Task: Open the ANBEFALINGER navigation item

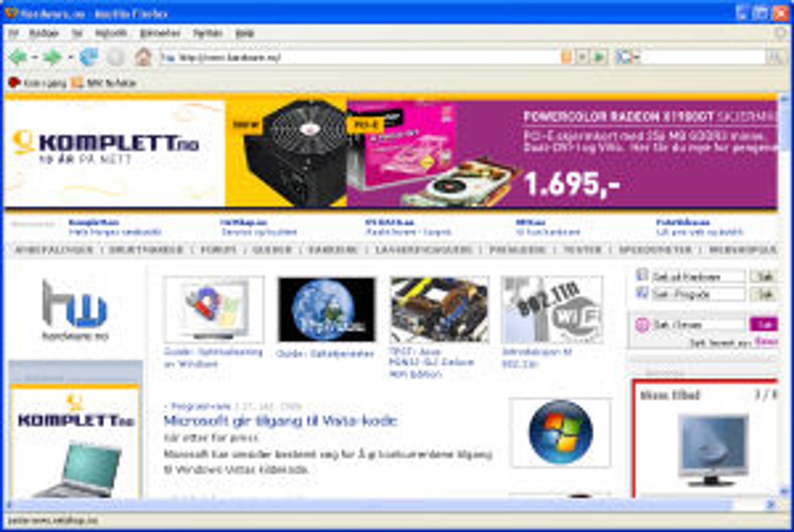Action: pyautogui.click(x=54, y=250)
